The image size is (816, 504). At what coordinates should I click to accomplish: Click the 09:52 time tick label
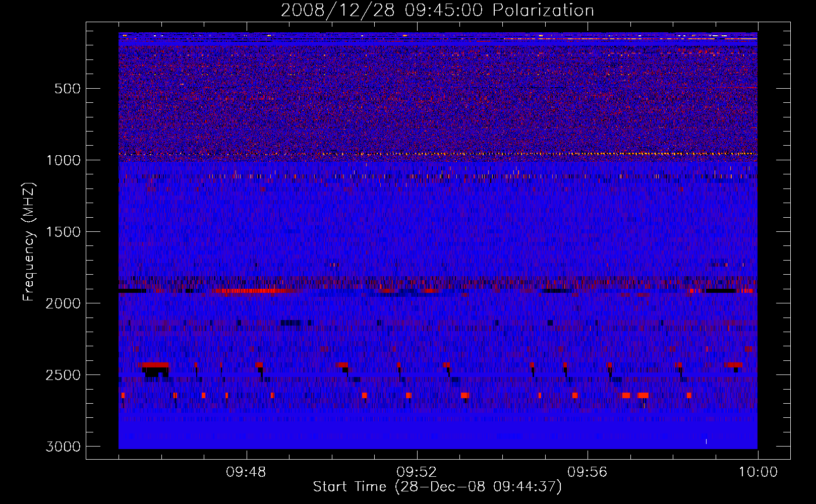tap(417, 472)
